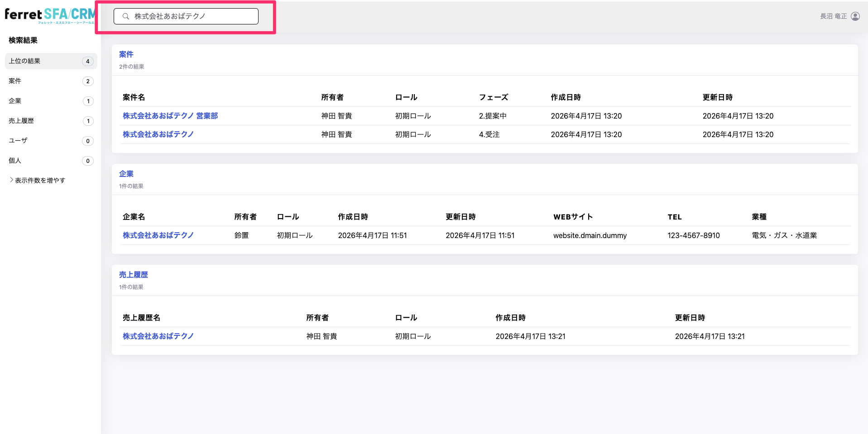The height and width of the screenshot is (434, 868).
Task: Select the ユーザ filter in the sidebar
Action: [51, 141]
